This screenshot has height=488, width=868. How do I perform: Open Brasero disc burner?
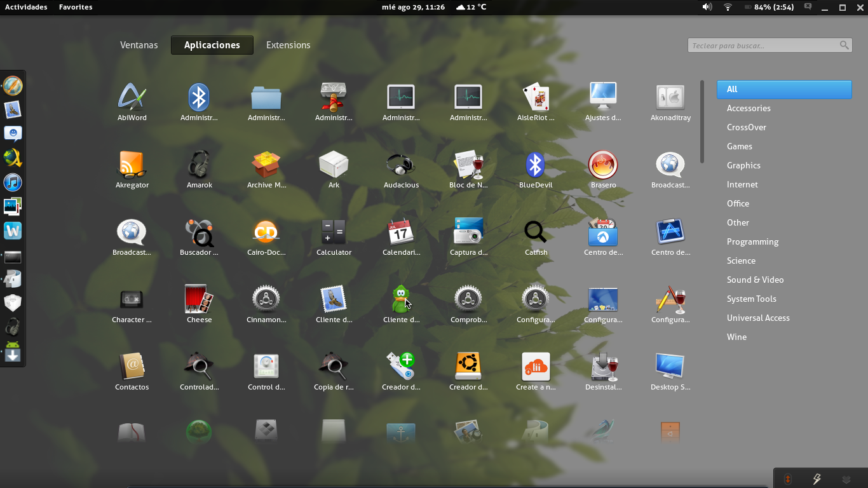click(603, 169)
